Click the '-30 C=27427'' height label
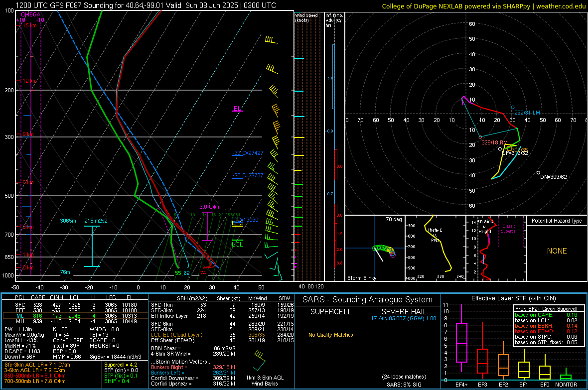The width and height of the screenshot is (588, 390). 248,153
